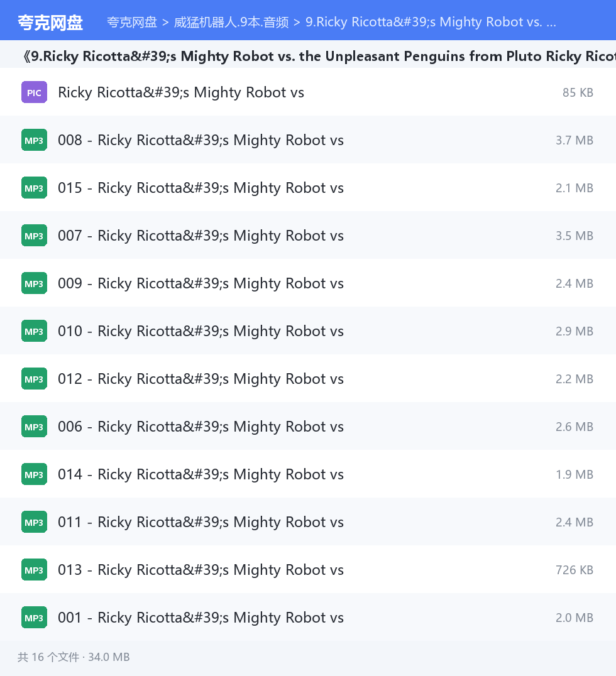This screenshot has height=676, width=616.
Task: Click the purple PIC file type icon
Action: pyautogui.click(x=34, y=92)
